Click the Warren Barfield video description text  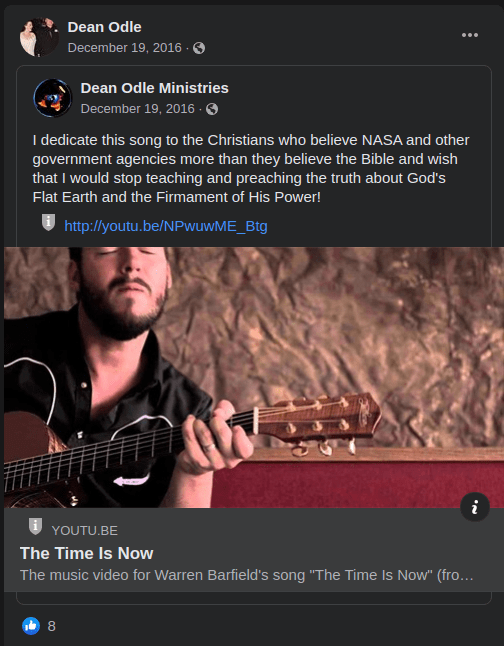pos(246,575)
